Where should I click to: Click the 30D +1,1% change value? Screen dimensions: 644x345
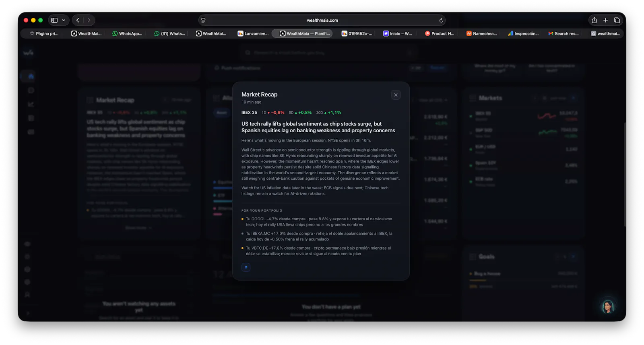tap(328, 113)
